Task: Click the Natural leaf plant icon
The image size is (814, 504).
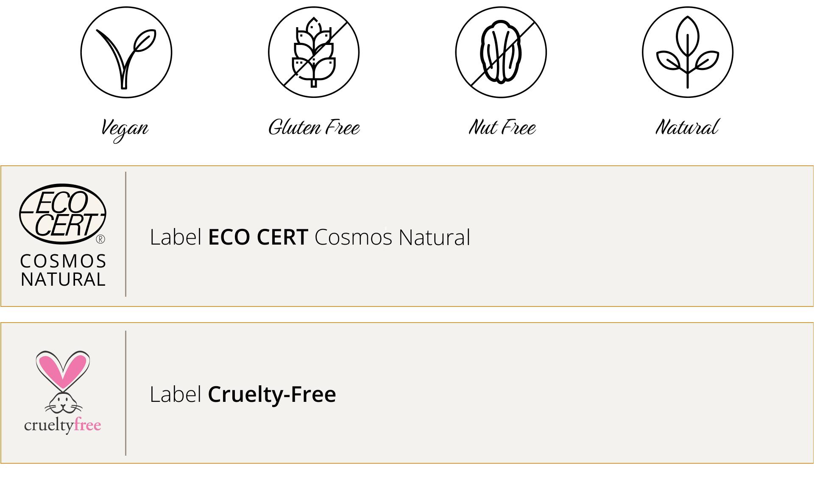Action: click(x=688, y=52)
